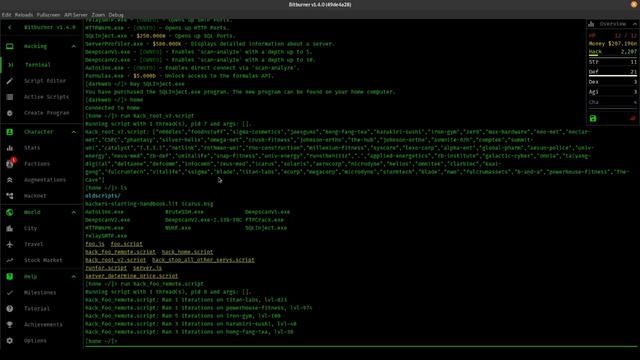Click BruteSSH.exe in the file listing
Image resolution: width=640 pixels, height=360 pixels.
tap(184, 212)
